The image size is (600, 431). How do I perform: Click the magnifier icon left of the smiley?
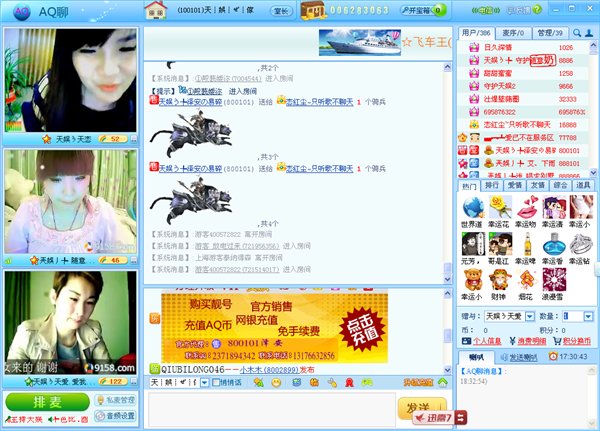[x=258, y=382]
